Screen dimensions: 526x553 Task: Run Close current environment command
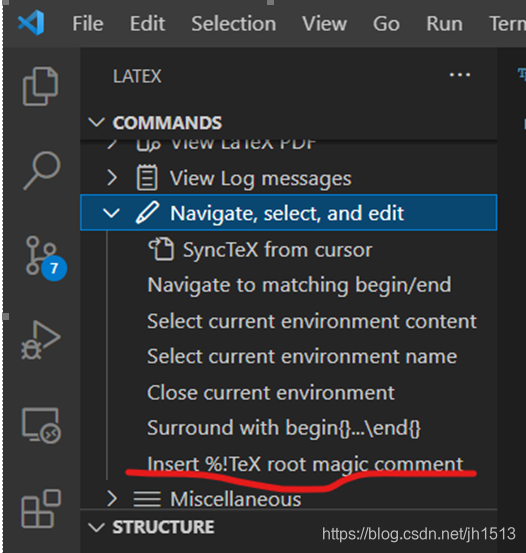coord(271,393)
